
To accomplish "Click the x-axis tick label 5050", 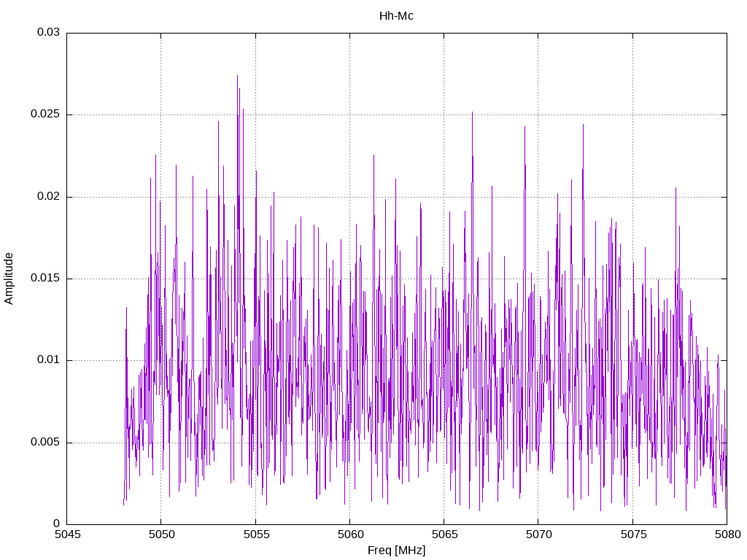I will 161,534.
